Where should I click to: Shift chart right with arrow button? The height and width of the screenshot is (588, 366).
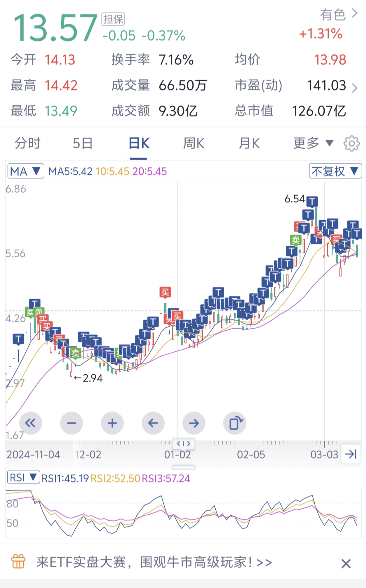click(194, 423)
